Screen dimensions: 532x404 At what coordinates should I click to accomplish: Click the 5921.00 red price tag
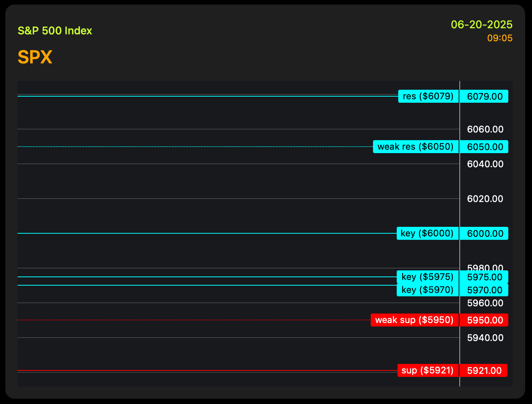pos(484,370)
